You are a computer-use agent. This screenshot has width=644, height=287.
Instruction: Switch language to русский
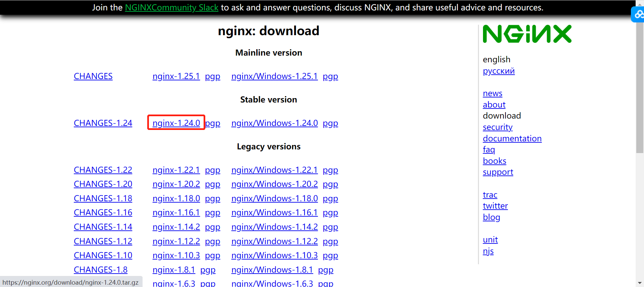click(499, 71)
